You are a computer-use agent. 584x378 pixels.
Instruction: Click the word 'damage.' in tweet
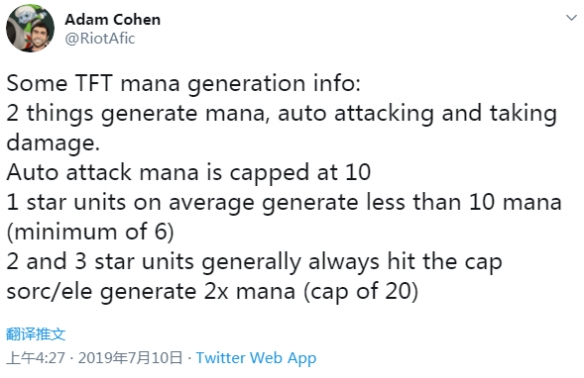tap(53, 143)
